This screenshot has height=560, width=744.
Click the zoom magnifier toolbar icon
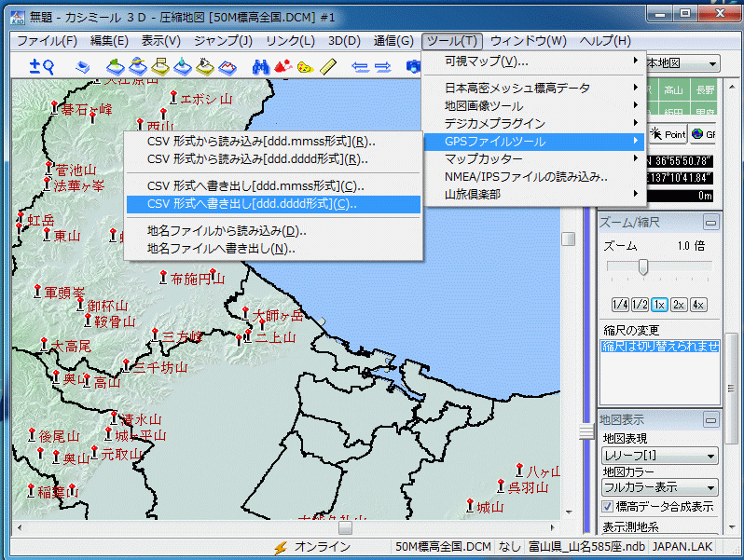coord(42,66)
